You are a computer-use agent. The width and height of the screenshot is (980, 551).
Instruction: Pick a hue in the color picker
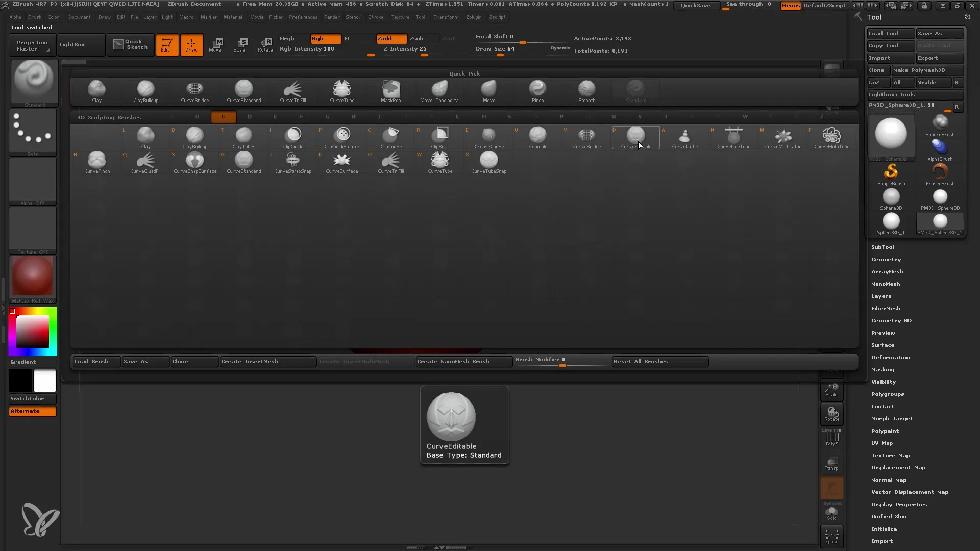tap(33, 332)
